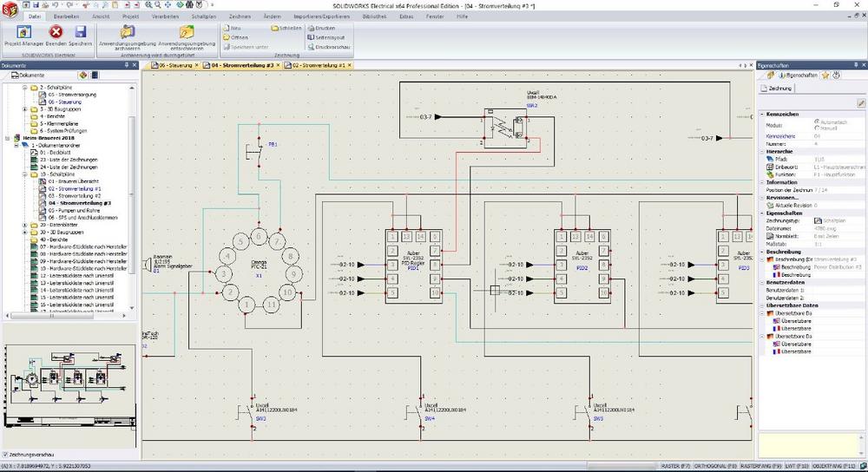This screenshot has width=868, height=472.
Task: Click SOLIDWORKS Electrical application logo button
Action: pyautogui.click(x=10, y=9)
